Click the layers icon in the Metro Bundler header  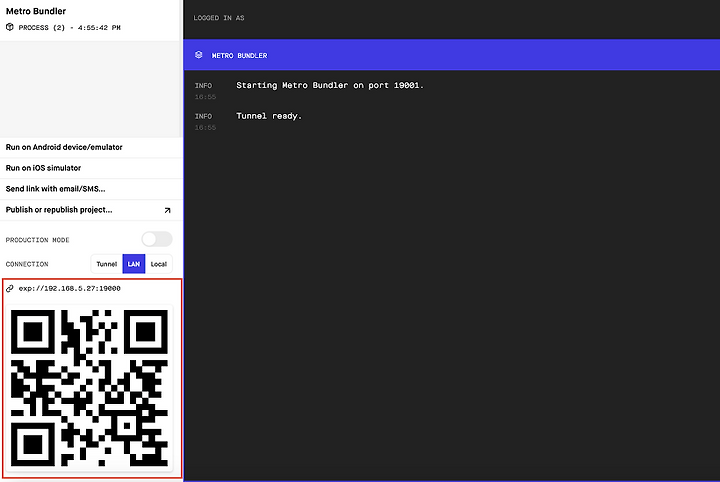(x=198, y=55)
